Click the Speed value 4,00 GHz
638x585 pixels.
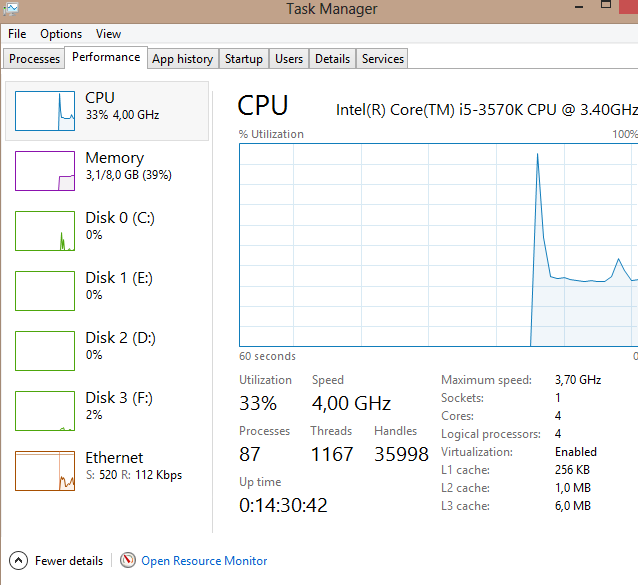click(x=351, y=404)
